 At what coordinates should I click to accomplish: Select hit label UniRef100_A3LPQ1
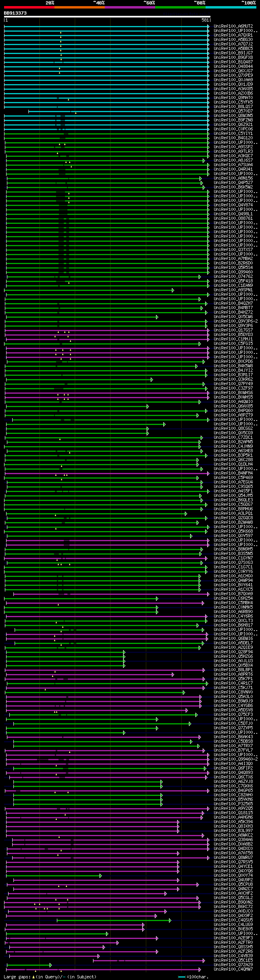click(x=233, y=514)
